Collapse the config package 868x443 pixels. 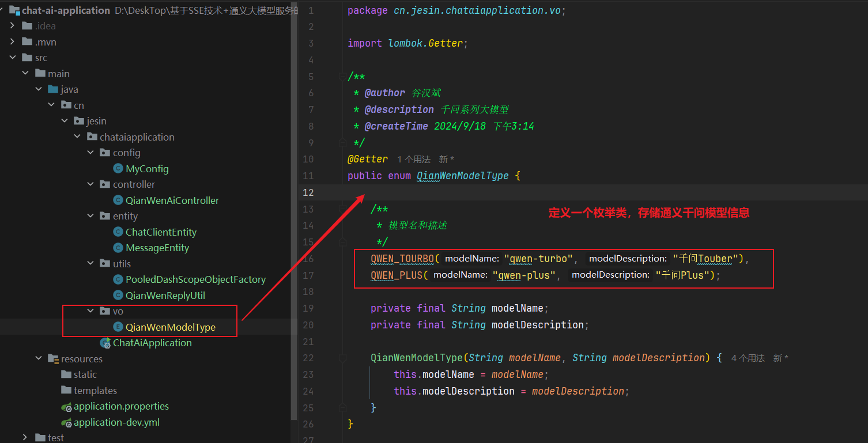tap(90, 153)
